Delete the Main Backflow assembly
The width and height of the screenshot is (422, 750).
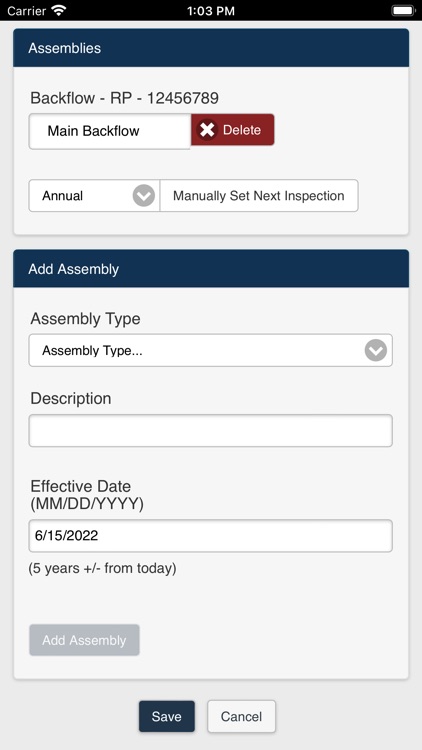(x=233, y=130)
